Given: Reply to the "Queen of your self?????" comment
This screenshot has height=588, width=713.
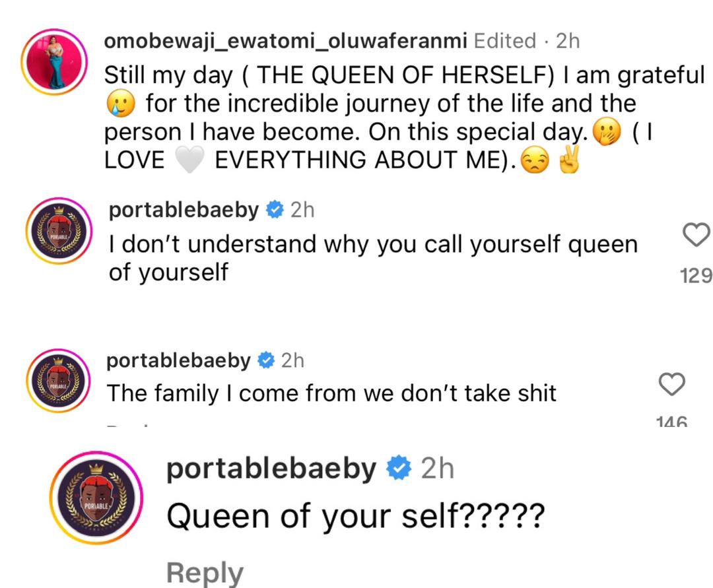Looking at the screenshot, I should pos(205,573).
